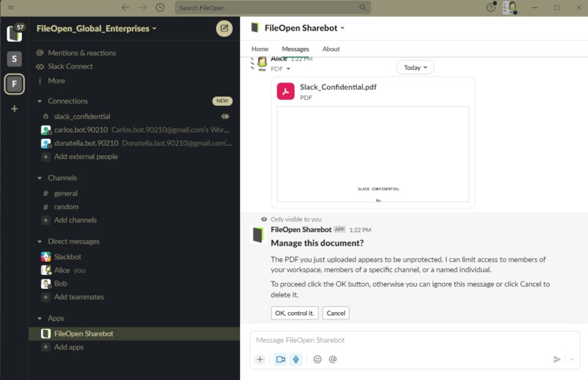
Task: Collapse the Connections section
Action: pos(39,101)
